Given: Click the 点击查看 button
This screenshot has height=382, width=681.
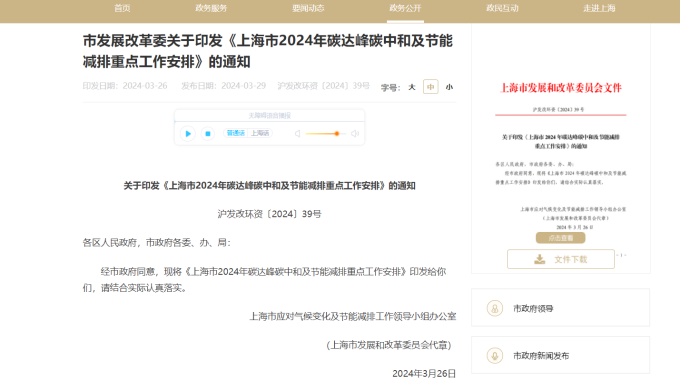Looking at the screenshot, I should tap(560, 238).
